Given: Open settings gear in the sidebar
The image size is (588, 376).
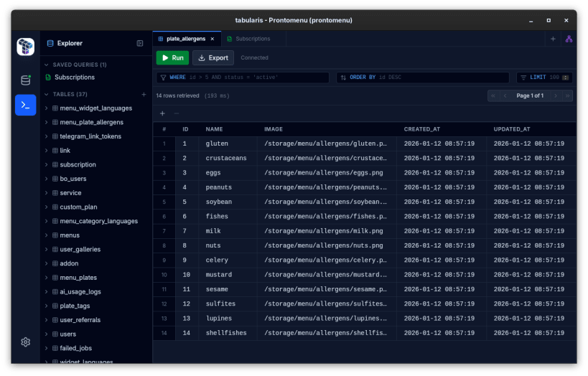Looking at the screenshot, I should pos(26,342).
